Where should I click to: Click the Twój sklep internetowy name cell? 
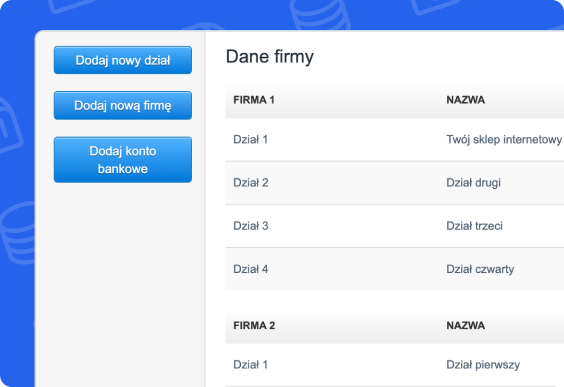504,140
